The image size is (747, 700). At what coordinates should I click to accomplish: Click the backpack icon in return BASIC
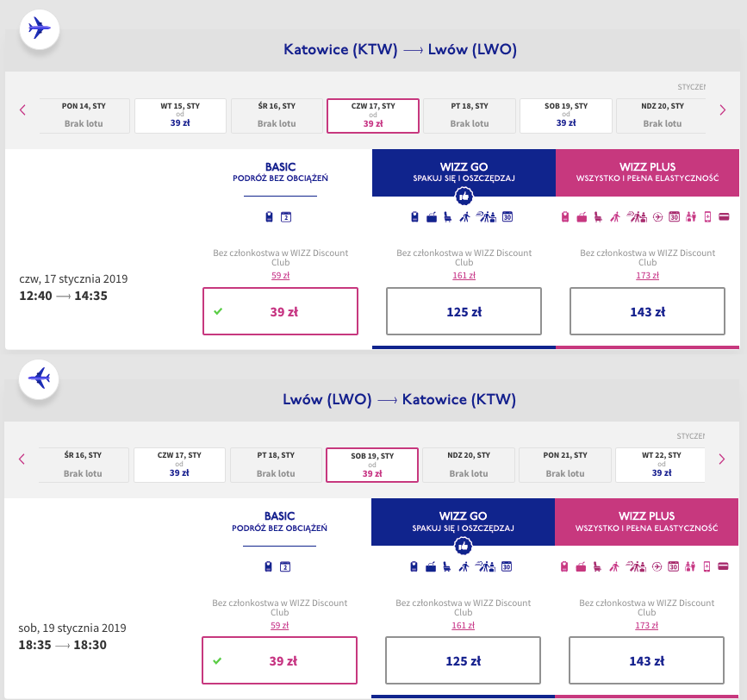point(269,566)
